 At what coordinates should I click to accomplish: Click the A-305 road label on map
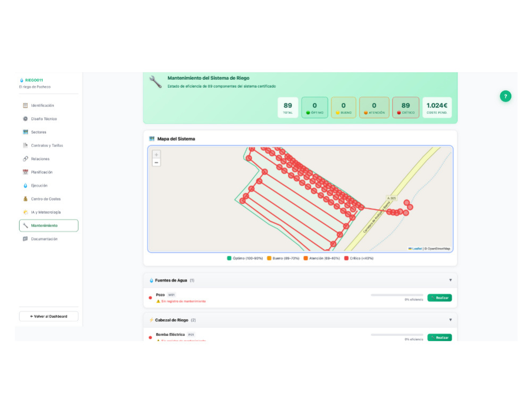[392, 198]
